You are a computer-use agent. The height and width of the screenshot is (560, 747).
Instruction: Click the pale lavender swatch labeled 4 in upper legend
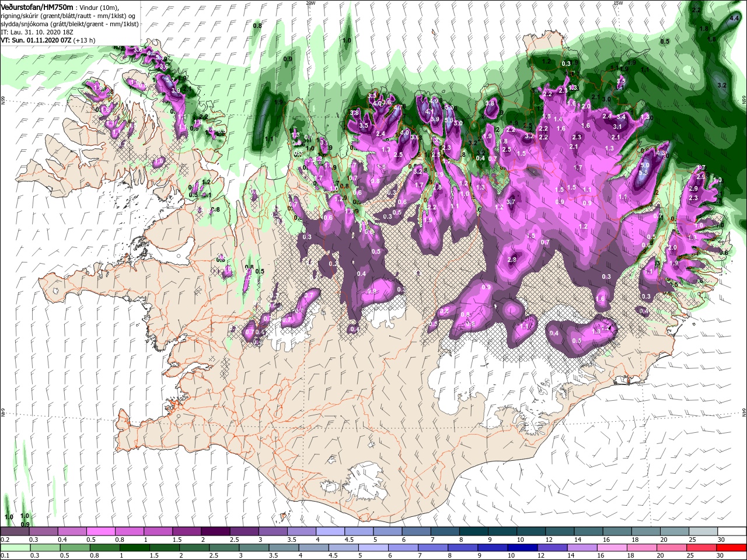point(329,531)
